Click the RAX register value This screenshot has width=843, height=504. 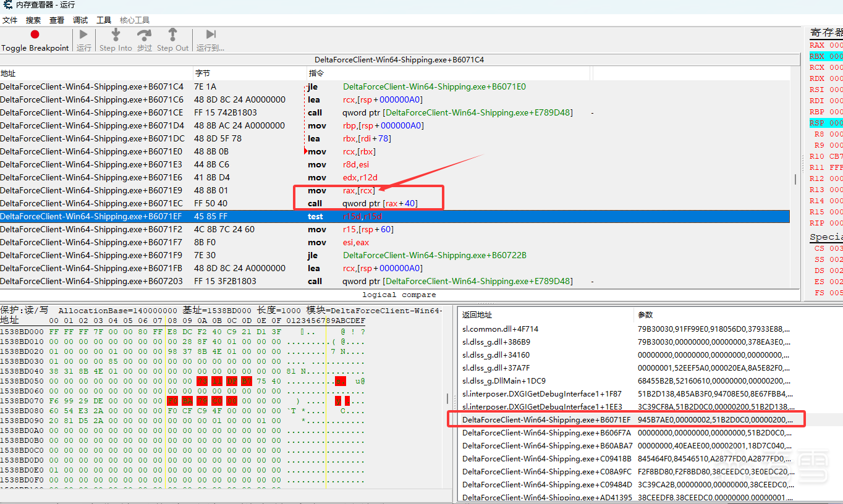tap(836, 45)
